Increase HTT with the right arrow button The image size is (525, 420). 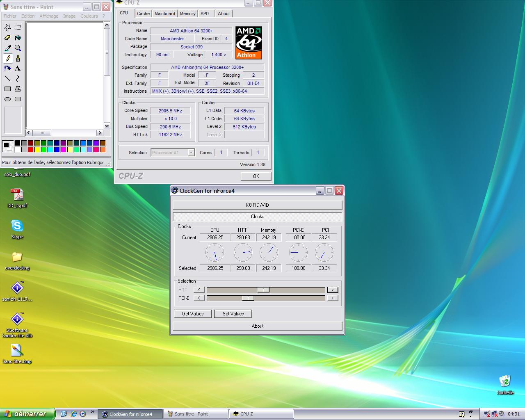point(333,290)
